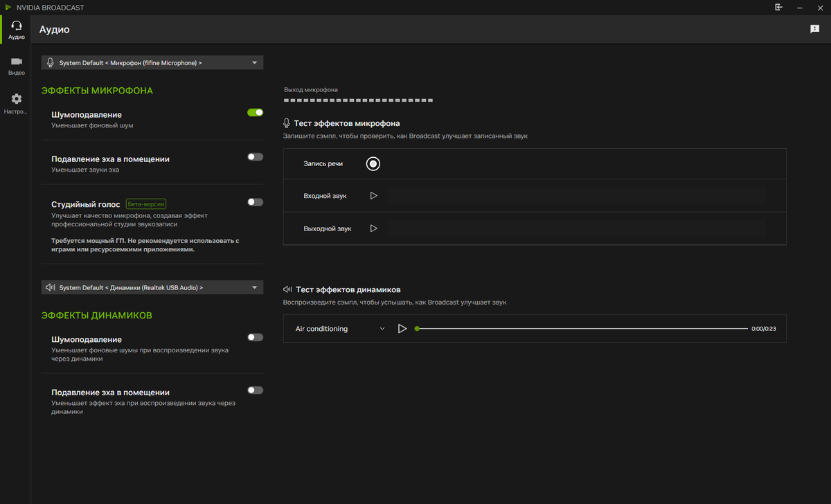Click the Входной звук waveform bar
This screenshot has width=831, height=504.
pos(577,196)
